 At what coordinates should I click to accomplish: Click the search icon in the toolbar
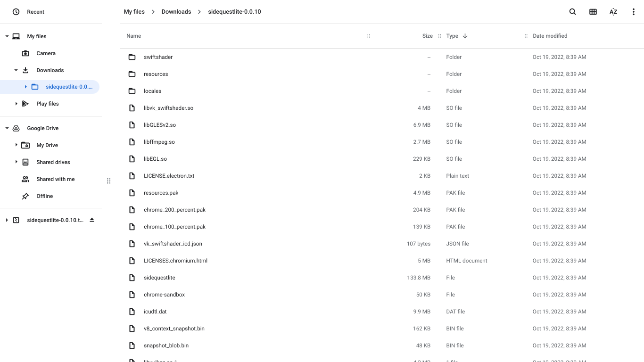click(572, 12)
